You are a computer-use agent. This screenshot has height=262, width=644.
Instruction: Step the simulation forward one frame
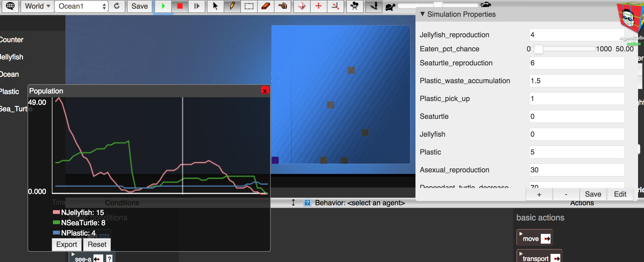(x=197, y=6)
